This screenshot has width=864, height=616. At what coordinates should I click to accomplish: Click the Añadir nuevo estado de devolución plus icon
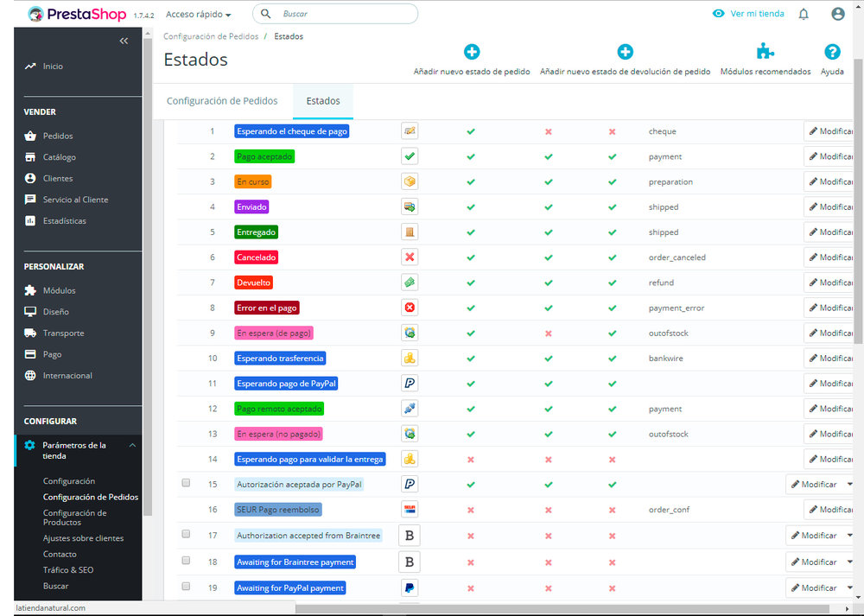pos(625,52)
